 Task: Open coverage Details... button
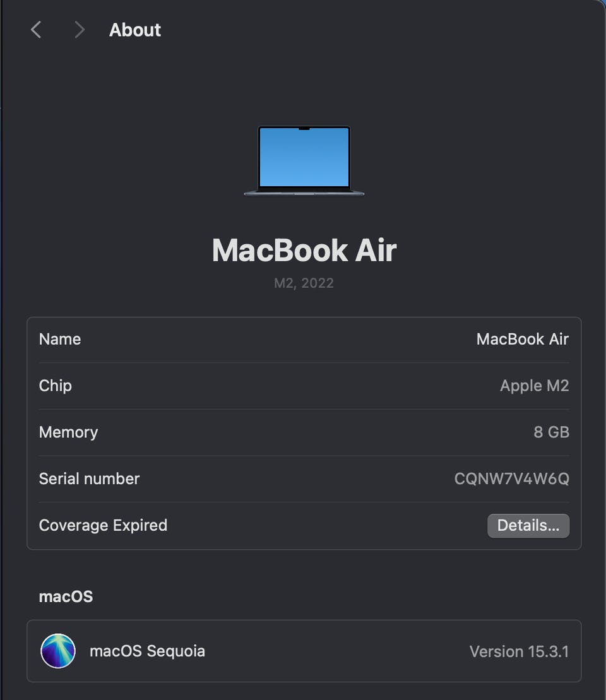click(528, 525)
